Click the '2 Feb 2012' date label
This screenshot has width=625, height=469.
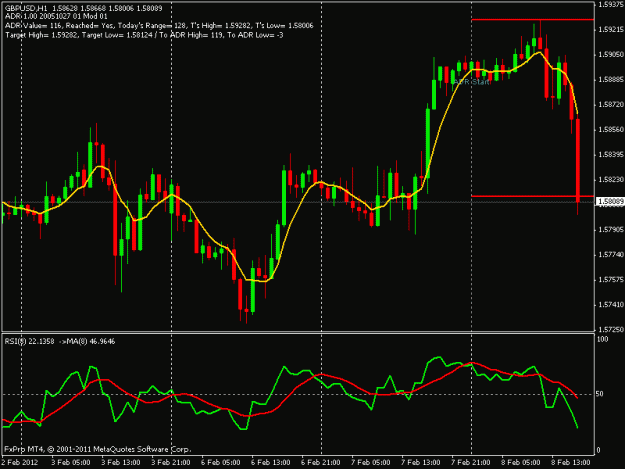coord(20,462)
